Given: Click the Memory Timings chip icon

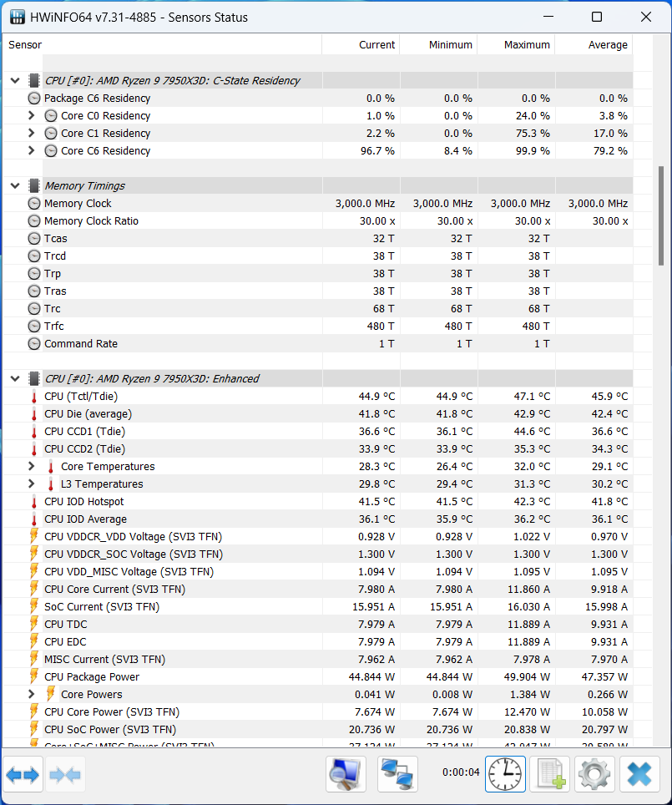Looking at the screenshot, I should [34, 186].
